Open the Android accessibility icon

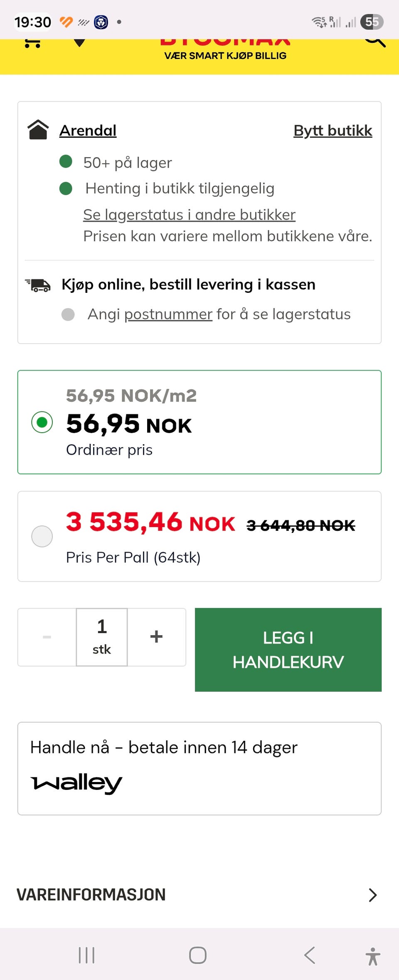coord(373,956)
